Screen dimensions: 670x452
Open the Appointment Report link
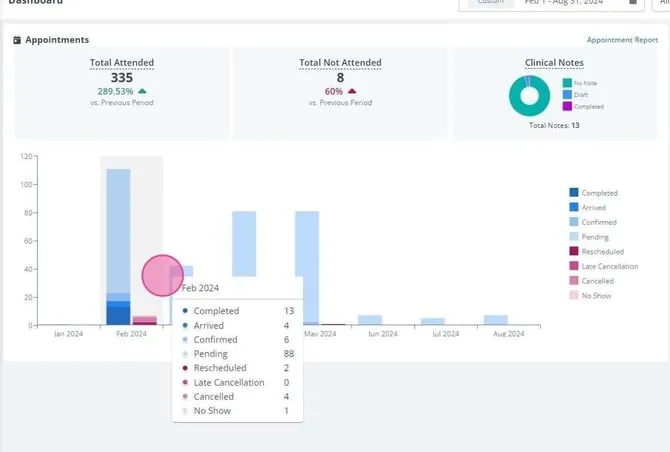(x=622, y=40)
